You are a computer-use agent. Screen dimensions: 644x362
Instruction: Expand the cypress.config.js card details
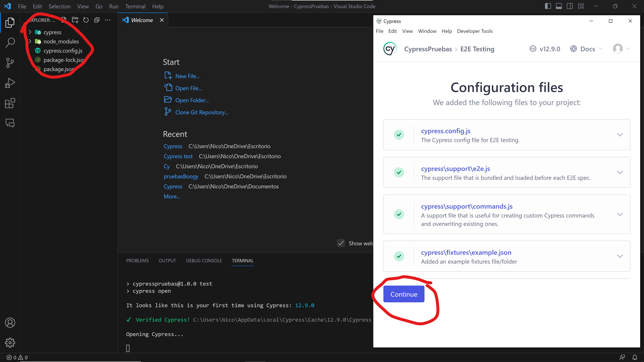click(x=620, y=135)
